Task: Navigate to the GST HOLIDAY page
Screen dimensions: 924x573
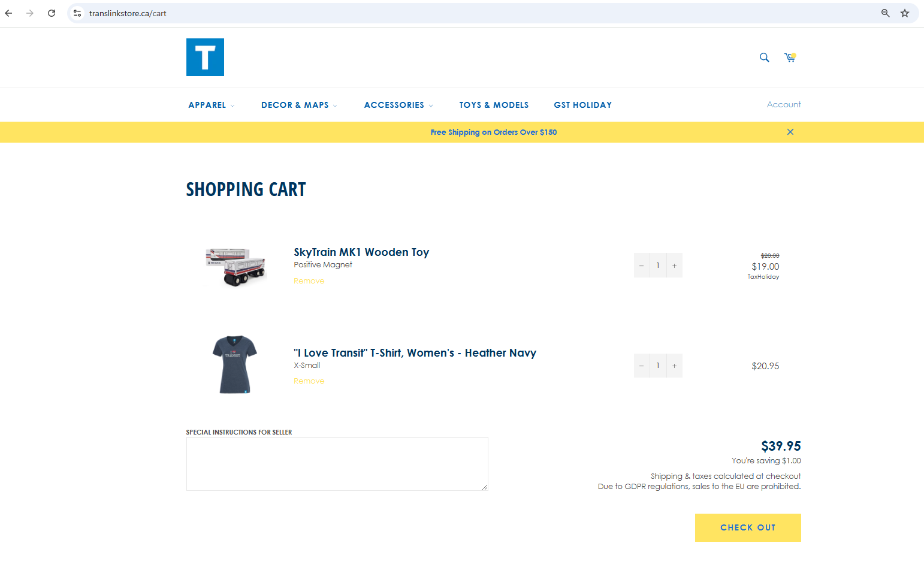Action: (x=582, y=104)
